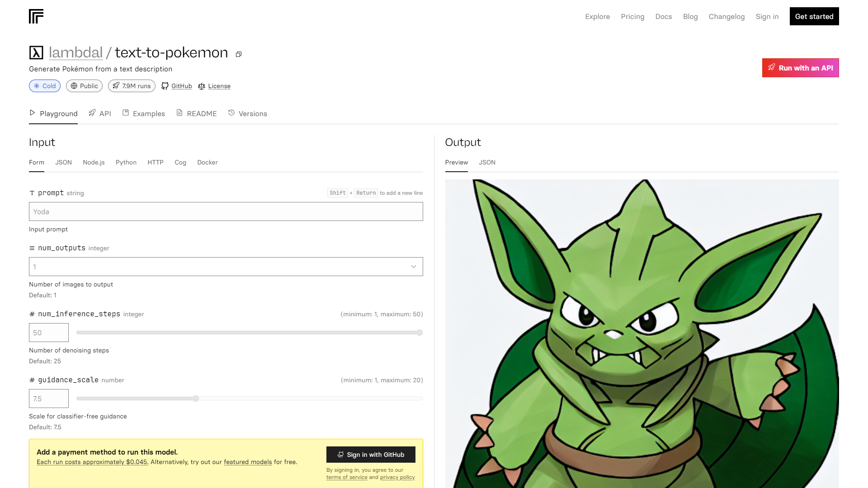The width and height of the screenshot is (868, 488).
Task: Click the scales icon for the License
Action: [x=203, y=86]
